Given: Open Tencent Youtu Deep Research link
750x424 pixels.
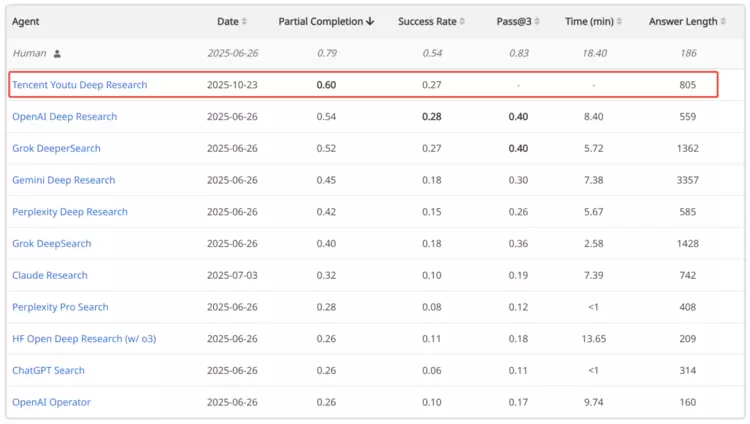Looking at the screenshot, I should coord(79,85).
